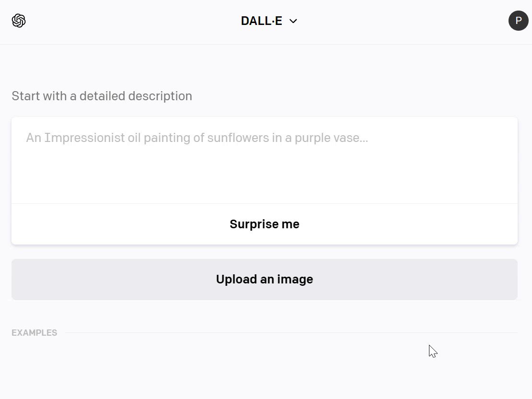Select the DALL·E product name in the header
Image resolution: width=532 pixels, height=399 pixels.
(x=262, y=21)
